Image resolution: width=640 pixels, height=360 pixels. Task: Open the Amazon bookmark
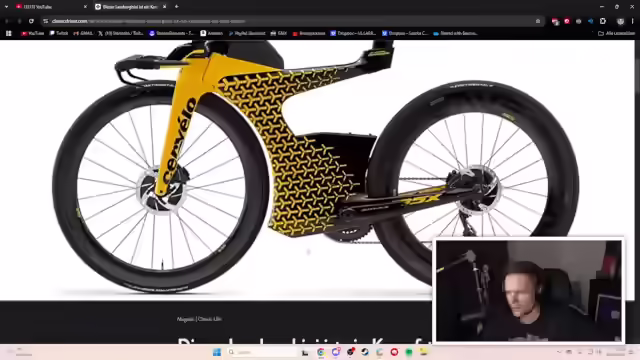[211, 33]
